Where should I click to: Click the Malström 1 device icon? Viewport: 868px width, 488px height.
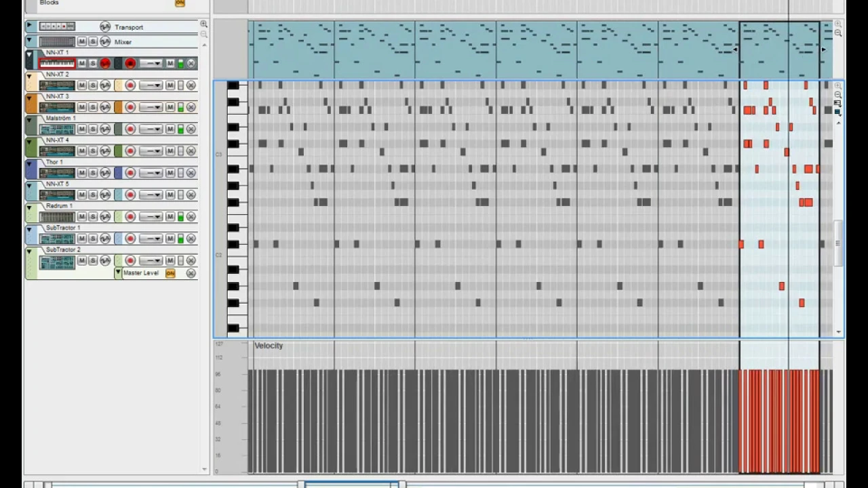[57, 129]
